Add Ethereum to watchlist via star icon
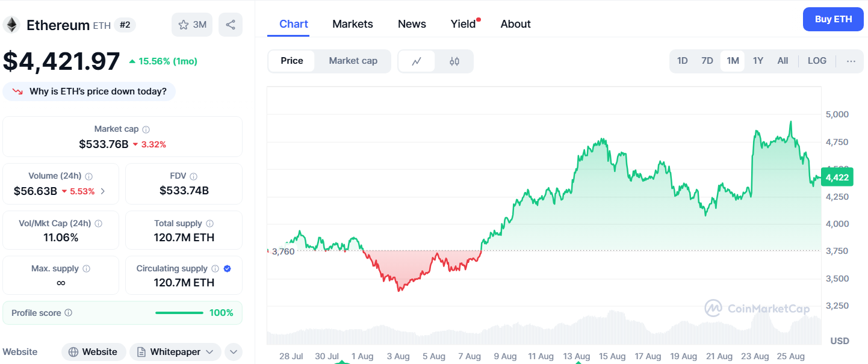 pyautogui.click(x=182, y=25)
